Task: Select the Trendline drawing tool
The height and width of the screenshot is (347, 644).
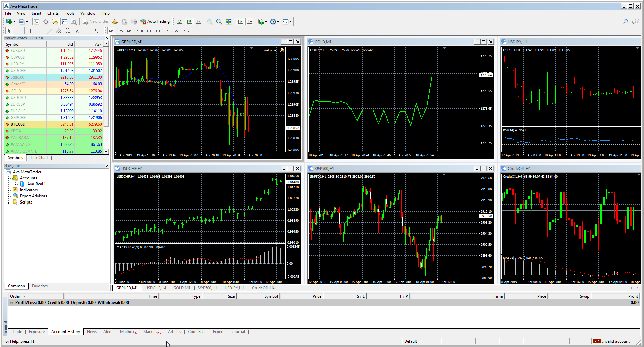Action: (49, 31)
